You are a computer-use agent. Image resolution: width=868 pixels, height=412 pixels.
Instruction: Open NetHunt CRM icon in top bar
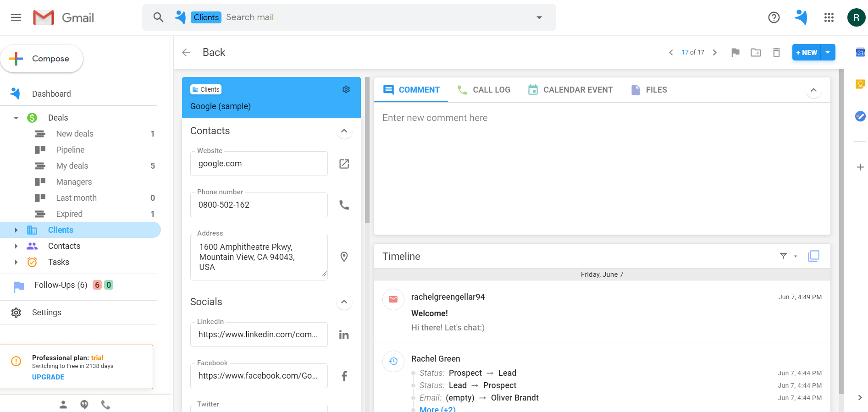tap(801, 17)
